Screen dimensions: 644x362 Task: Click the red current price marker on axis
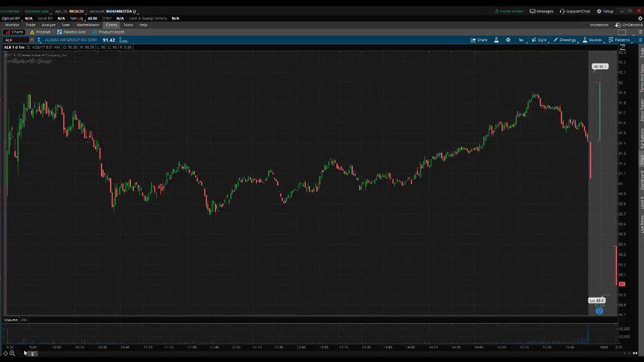click(x=622, y=285)
